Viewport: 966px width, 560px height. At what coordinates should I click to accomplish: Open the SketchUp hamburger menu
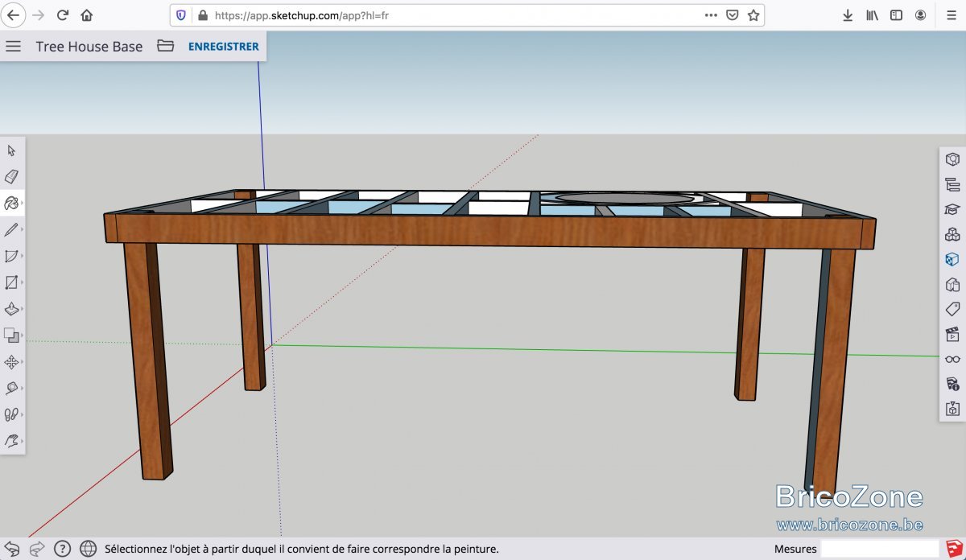tap(13, 47)
